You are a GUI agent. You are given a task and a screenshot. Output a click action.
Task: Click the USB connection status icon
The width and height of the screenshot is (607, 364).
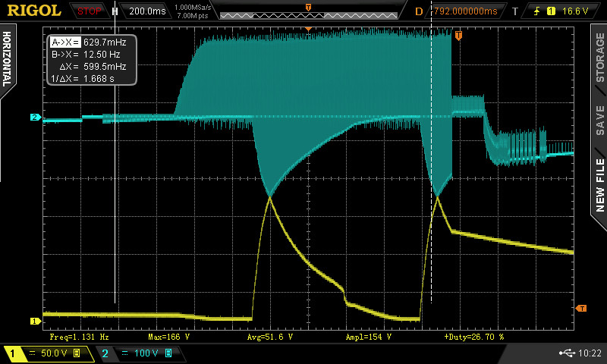567,353
